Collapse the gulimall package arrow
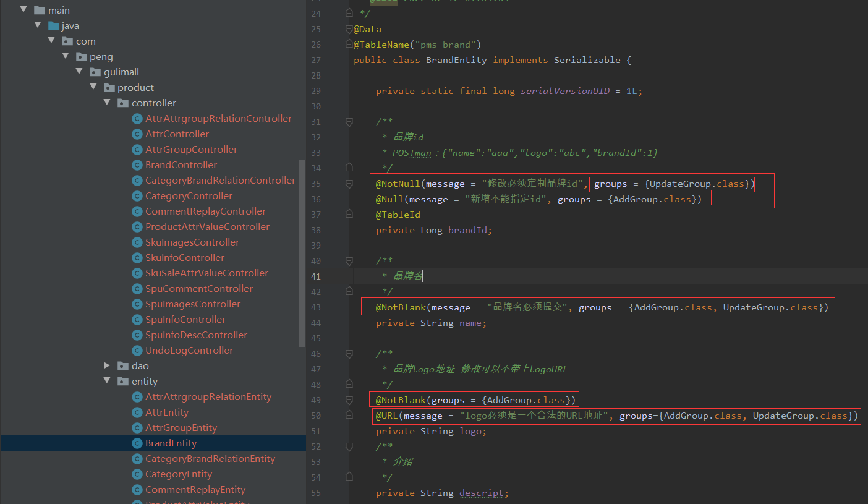 [x=80, y=72]
